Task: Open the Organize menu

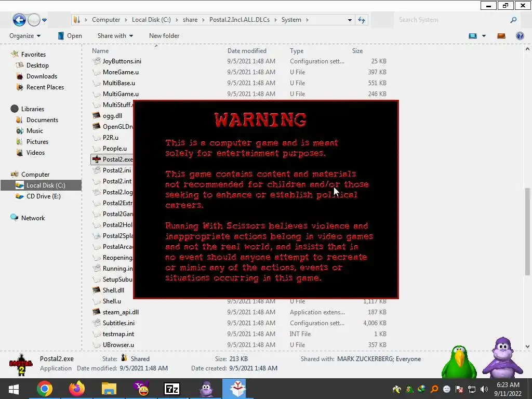Action: (25, 36)
